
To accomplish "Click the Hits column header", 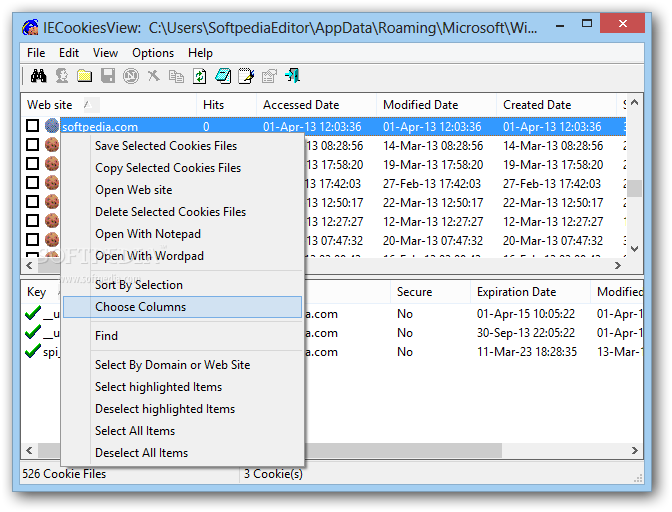I will click(226, 105).
